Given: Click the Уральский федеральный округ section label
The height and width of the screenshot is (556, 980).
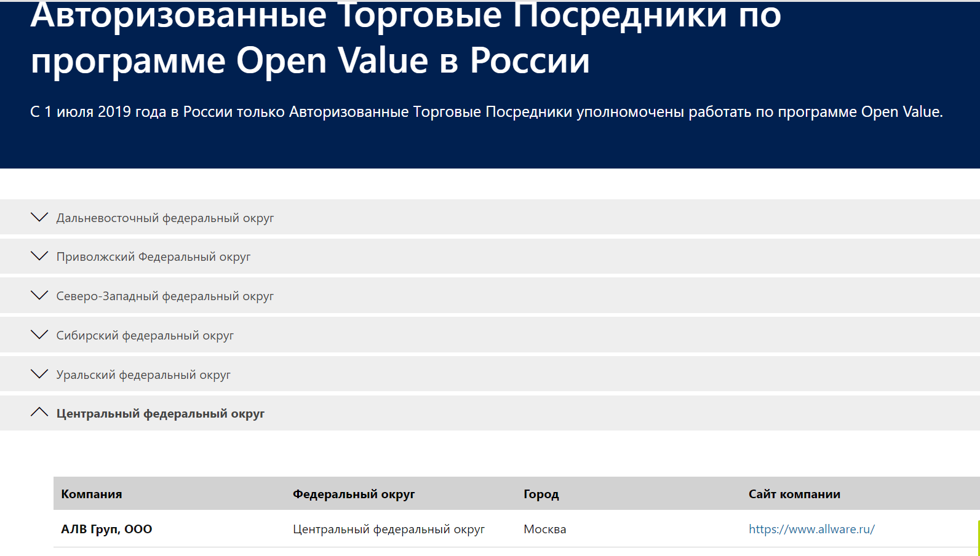Looking at the screenshot, I should (x=143, y=375).
